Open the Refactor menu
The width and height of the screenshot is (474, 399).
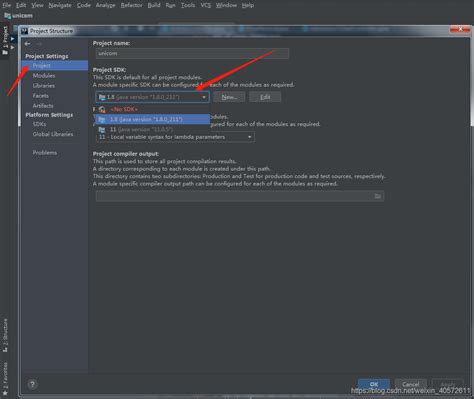[131, 5]
